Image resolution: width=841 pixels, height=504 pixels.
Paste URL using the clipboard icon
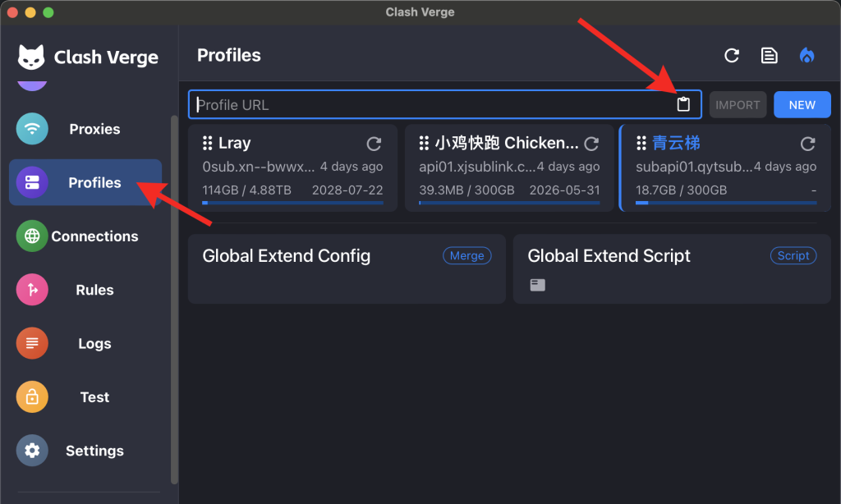pyautogui.click(x=684, y=104)
